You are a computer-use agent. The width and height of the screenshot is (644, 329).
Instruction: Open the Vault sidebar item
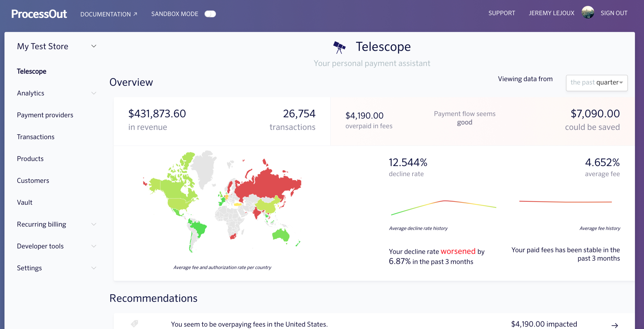click(x=25, y=202)
